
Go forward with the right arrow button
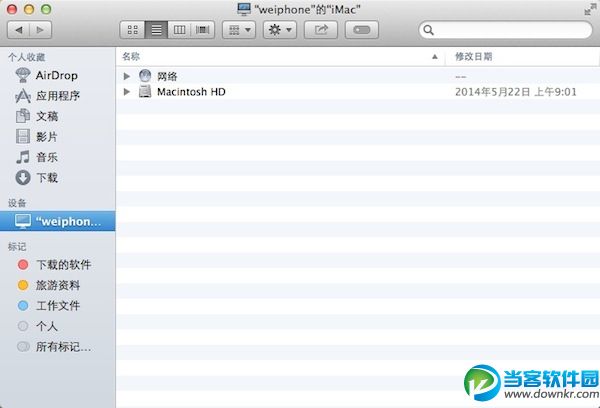coord(41,30)
